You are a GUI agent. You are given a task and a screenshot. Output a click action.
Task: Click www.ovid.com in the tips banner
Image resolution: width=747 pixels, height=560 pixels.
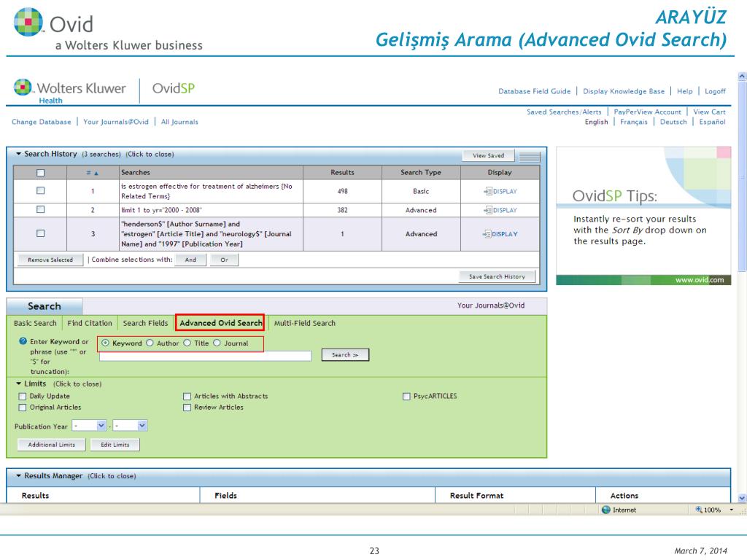(700, 280)
